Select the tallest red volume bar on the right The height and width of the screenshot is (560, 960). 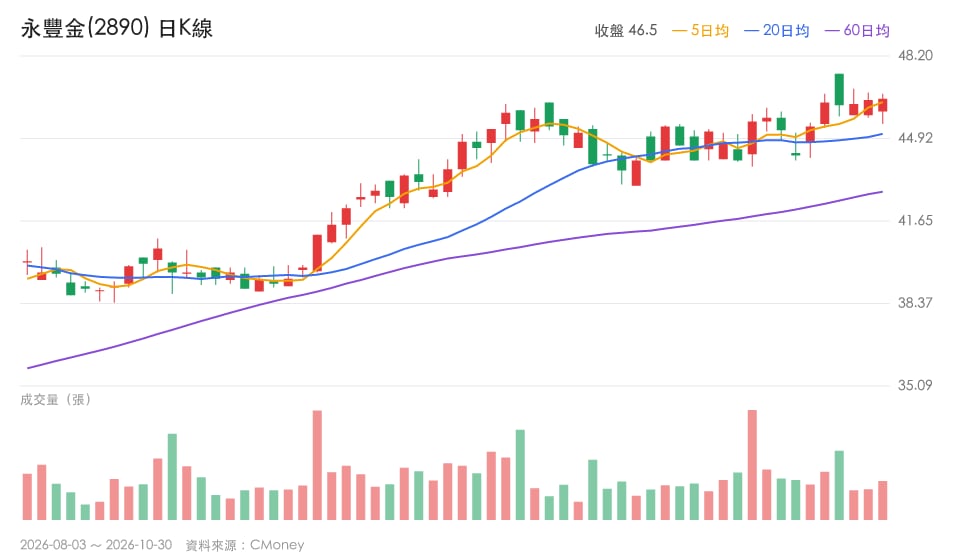coord(752,465)
